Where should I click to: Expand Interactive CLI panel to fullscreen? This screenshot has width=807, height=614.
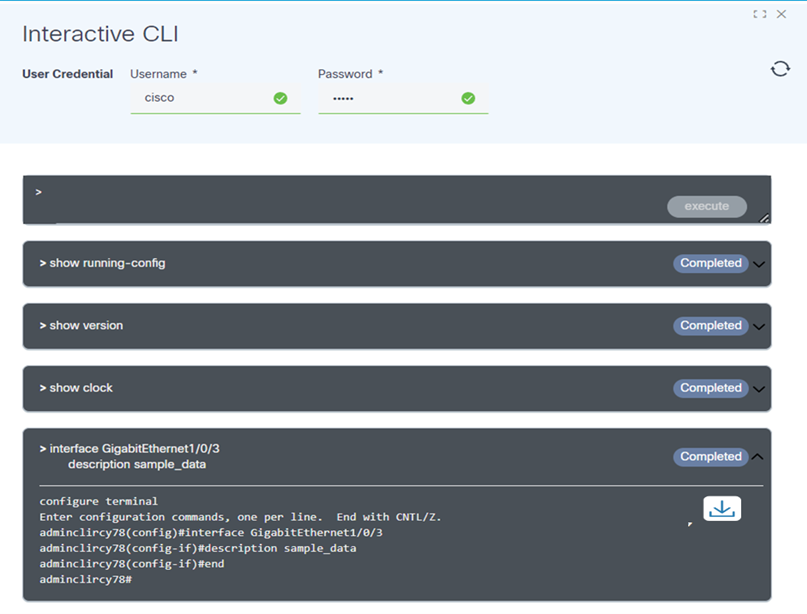pos(759,14)
